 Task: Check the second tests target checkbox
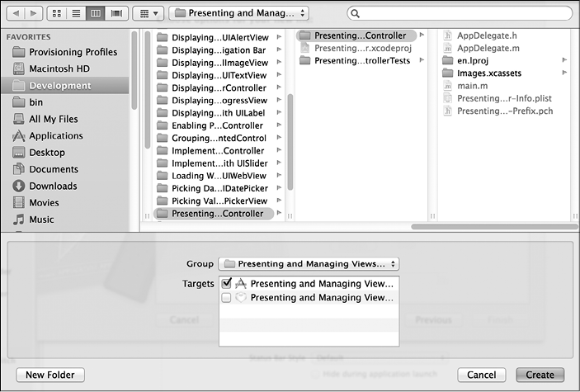[227, 297]
